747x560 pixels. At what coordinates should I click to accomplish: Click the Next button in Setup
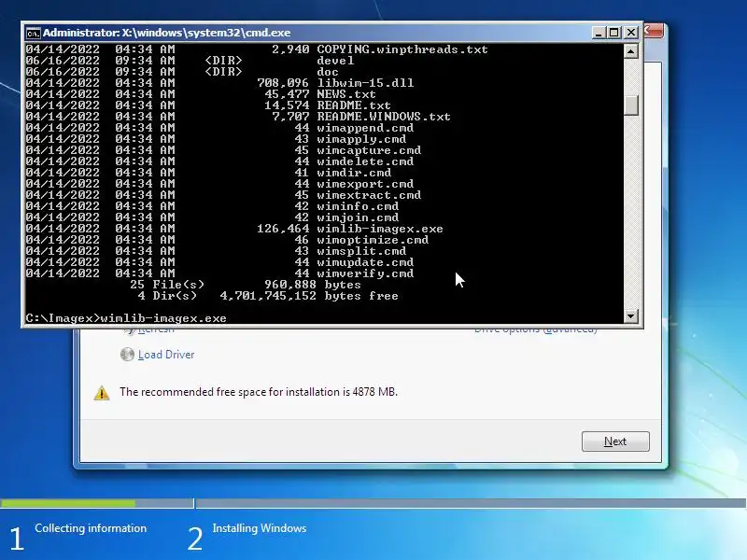(615, 441)
